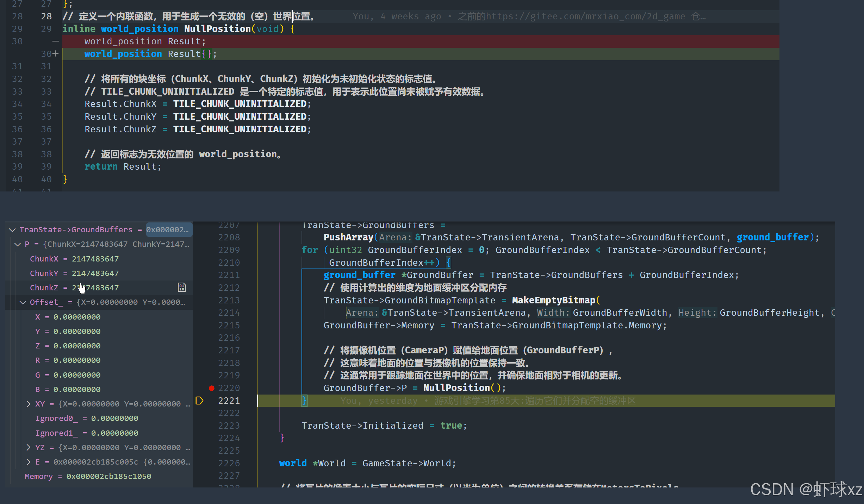Collapse the P variable node

click(17, 244)
